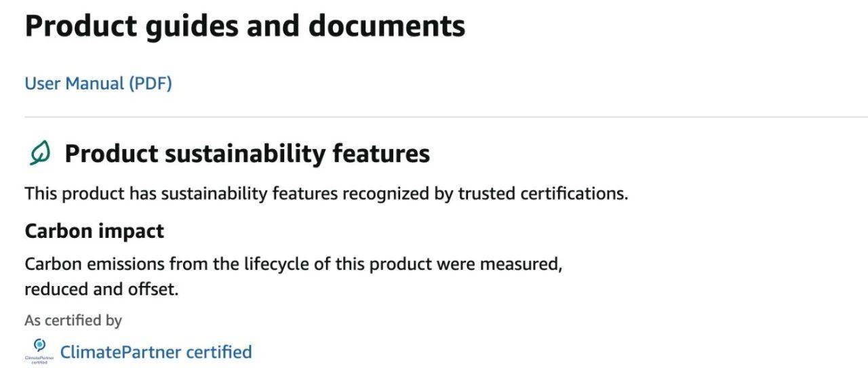Open the User Manual (PDF) link
Viewport: 868px width, 368px height.
tap(98, 84)
